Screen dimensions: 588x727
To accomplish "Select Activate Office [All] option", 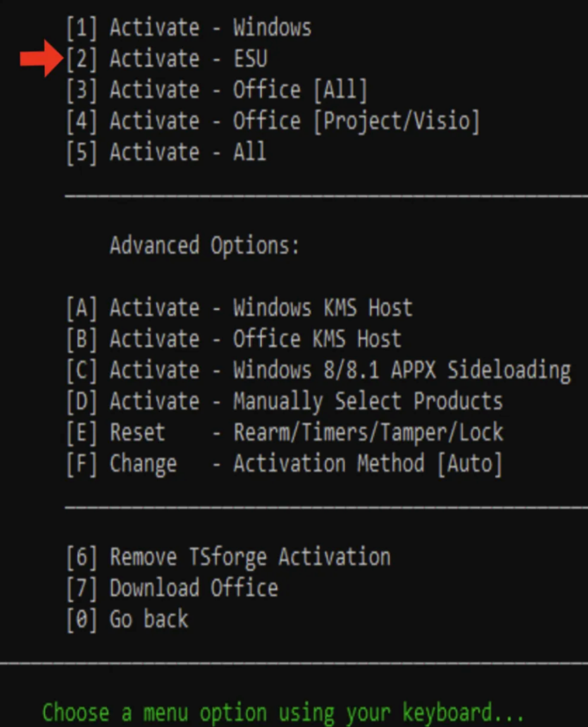I will point(217,90).
